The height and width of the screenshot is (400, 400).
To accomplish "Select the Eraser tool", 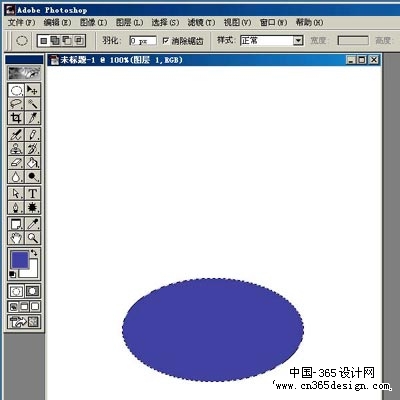I will click(16, 162).
